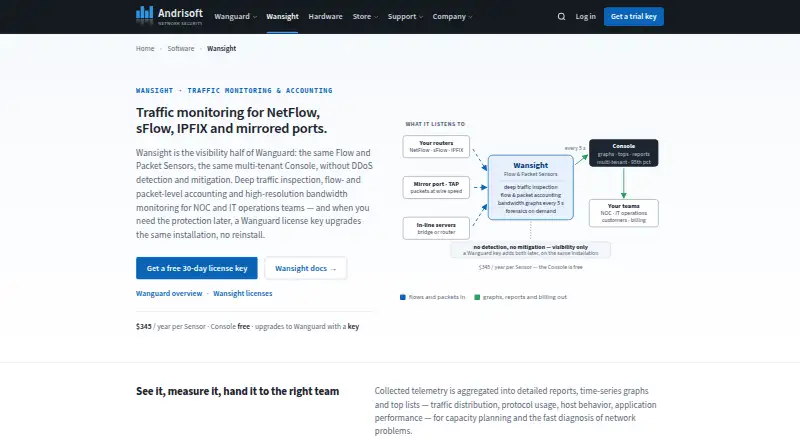
Task: Go to Software breadcrumb
Action: coord(181,48)
